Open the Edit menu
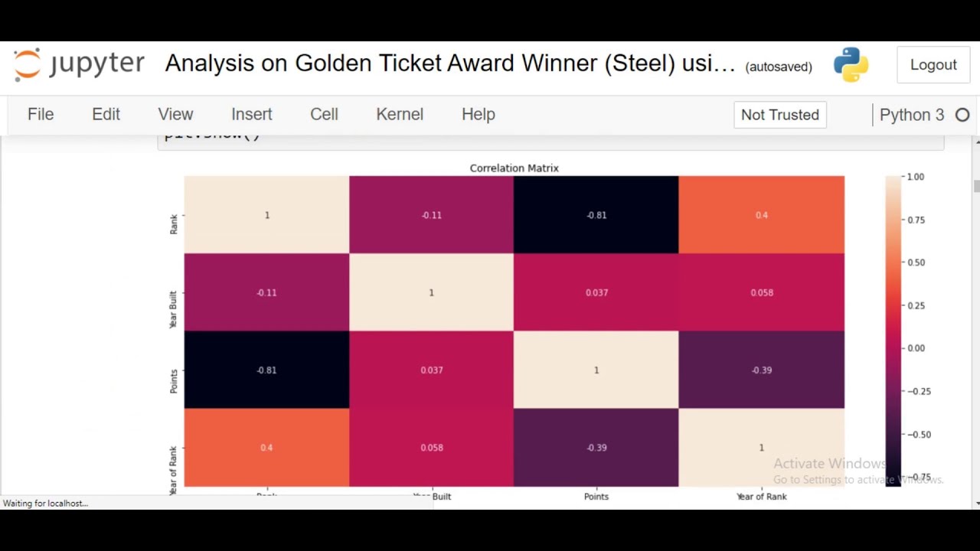The height and width of the screenshot is (551, 980). [x=106, y=114]
